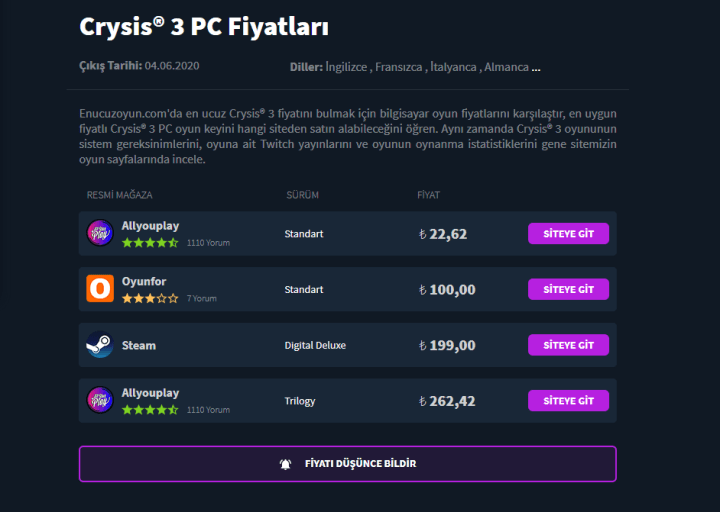Open the Steam store name link
Image resolution: width=720 pixels, height=512 pixels.
(139, 345)
